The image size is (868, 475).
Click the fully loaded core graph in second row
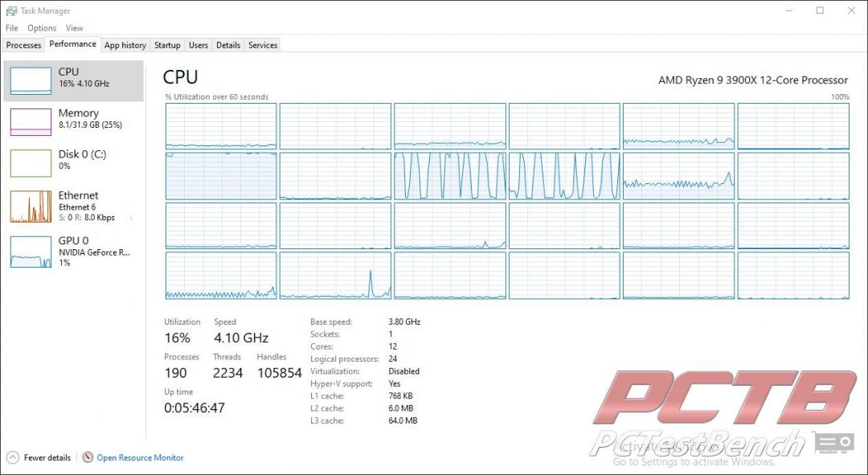(221, 176)
